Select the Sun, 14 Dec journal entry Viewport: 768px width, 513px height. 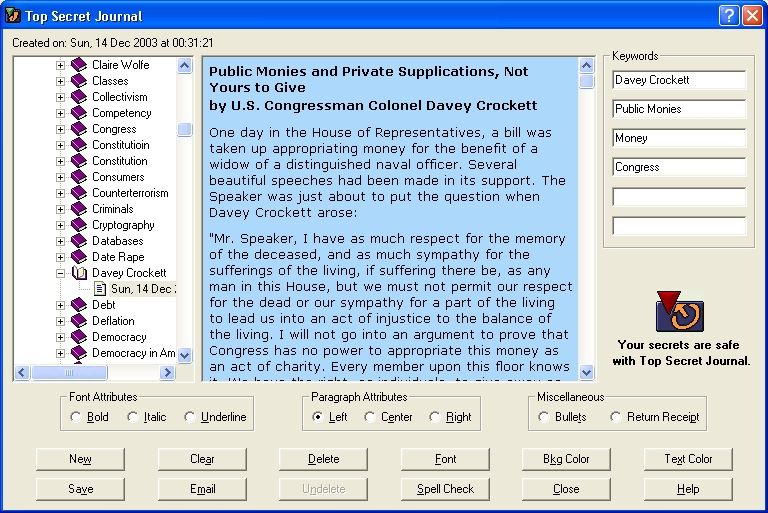click(142, 289)
